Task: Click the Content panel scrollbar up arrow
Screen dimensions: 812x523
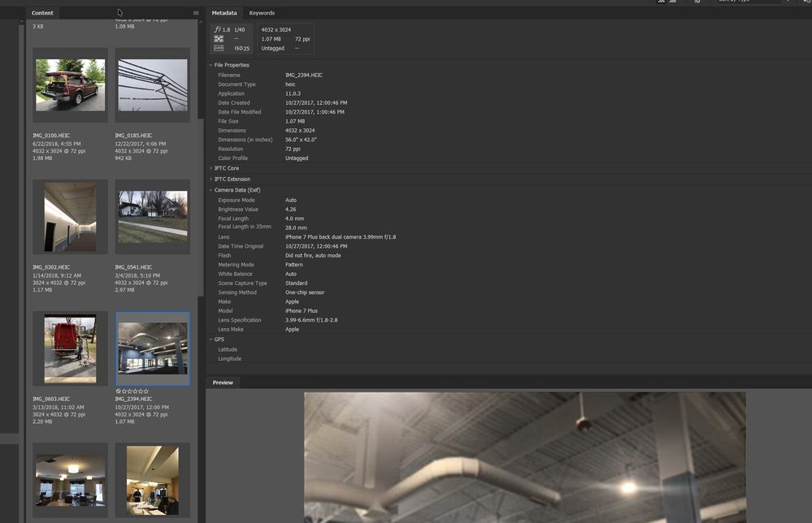Action: [x=201, y=22]
